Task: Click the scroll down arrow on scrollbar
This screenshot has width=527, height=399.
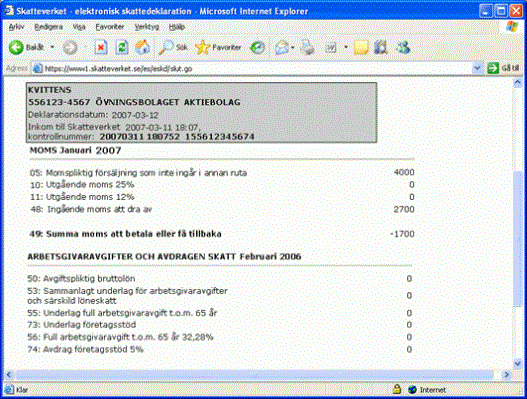Action: (518, 363)
